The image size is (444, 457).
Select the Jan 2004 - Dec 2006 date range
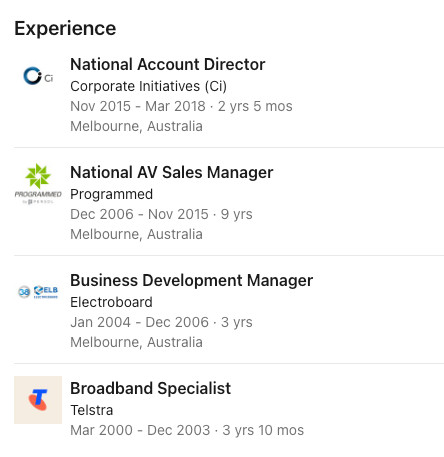140,322
